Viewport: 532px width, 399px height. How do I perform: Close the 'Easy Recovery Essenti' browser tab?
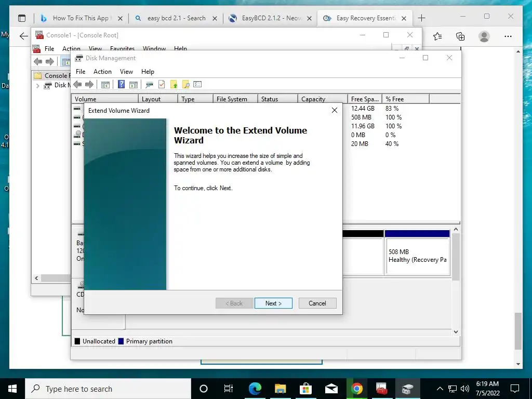pos(404,18)
